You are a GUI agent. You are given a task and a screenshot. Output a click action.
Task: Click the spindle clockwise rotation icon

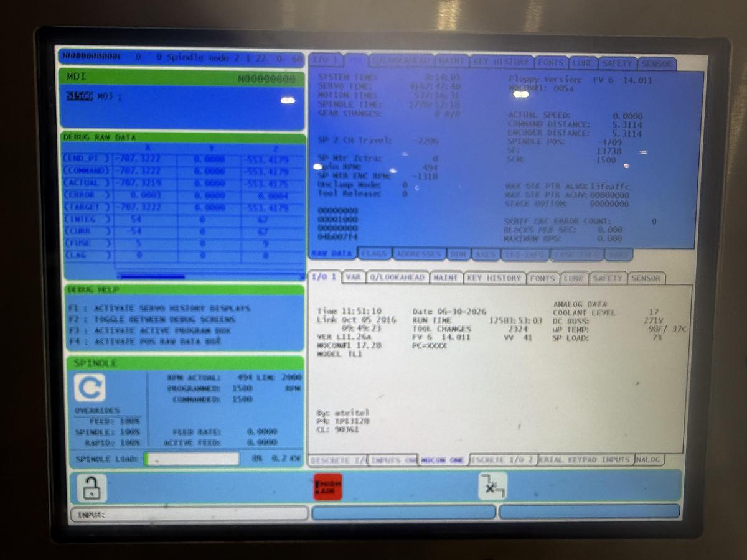point(90,388)
